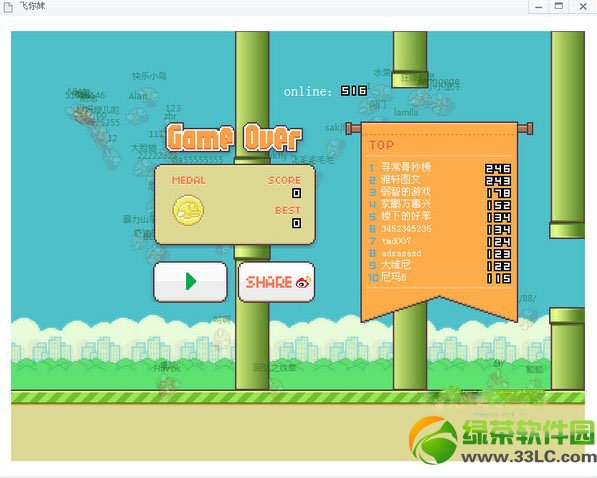Image resolution: width=597 pixels, height=478 pixels.
Task: Click the MEDAL label on scoreboard
Action: click(x=188, y=180)
